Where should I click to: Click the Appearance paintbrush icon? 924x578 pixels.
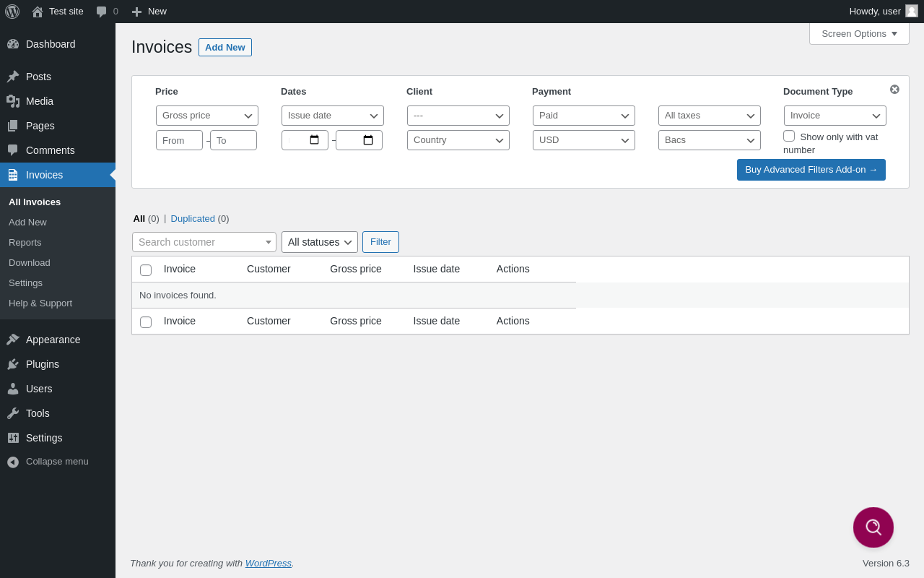(13, 340)
